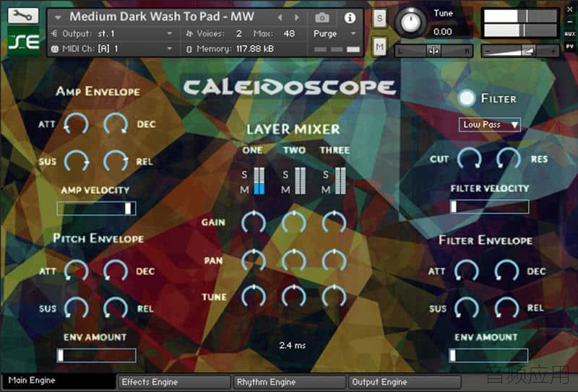Viewport: 578px width, 392px height.
Task: Adjust layer THREE PAN knob
Action: pyautogui.click(x=334, y=261)
